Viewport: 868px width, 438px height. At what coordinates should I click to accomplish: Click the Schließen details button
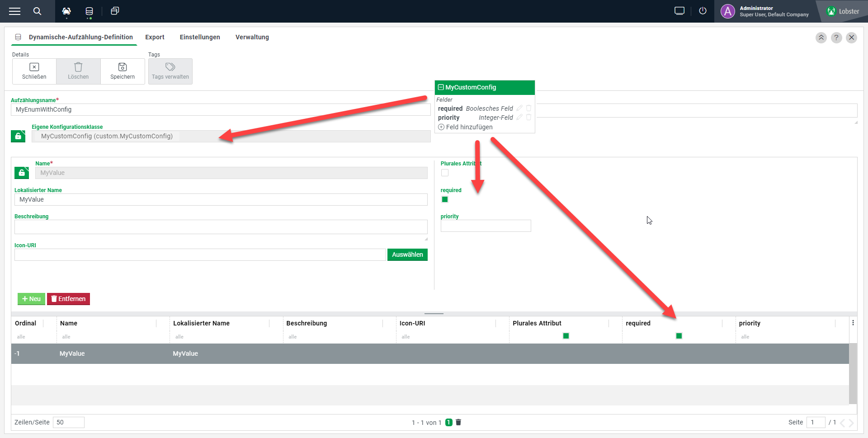(34, 71)
